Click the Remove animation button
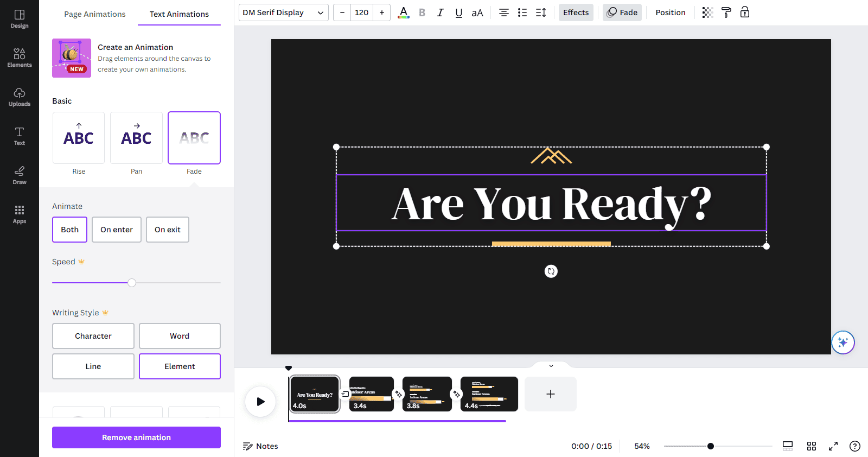868x457 pixels. (x=136, y=437)
